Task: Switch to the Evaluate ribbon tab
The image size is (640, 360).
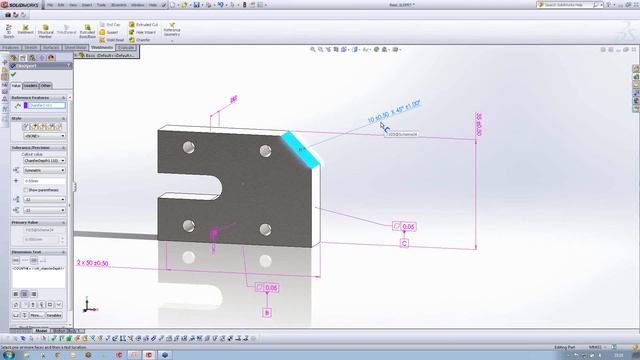Action: (x=126, y=48)
